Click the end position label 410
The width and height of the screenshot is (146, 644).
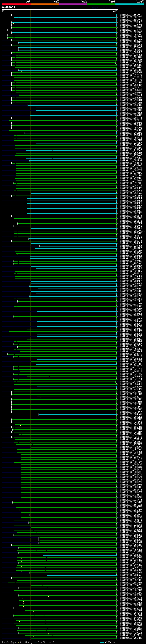tap(115, 11)
